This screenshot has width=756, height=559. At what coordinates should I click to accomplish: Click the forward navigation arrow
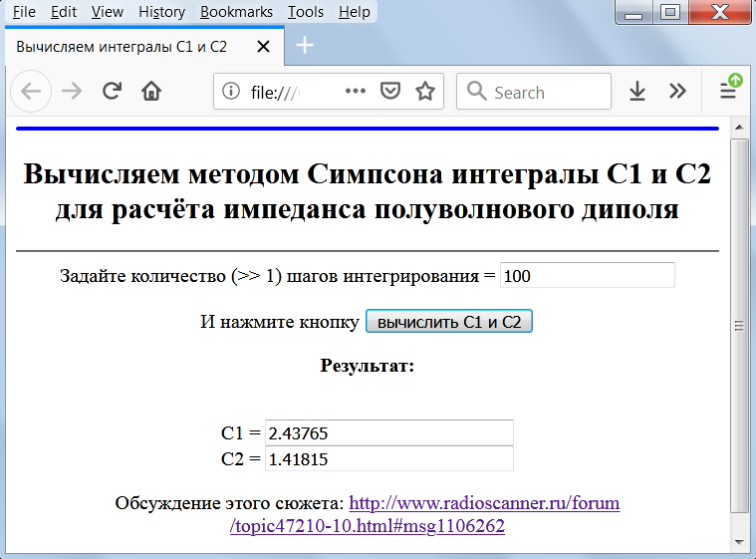click(72, 91)
